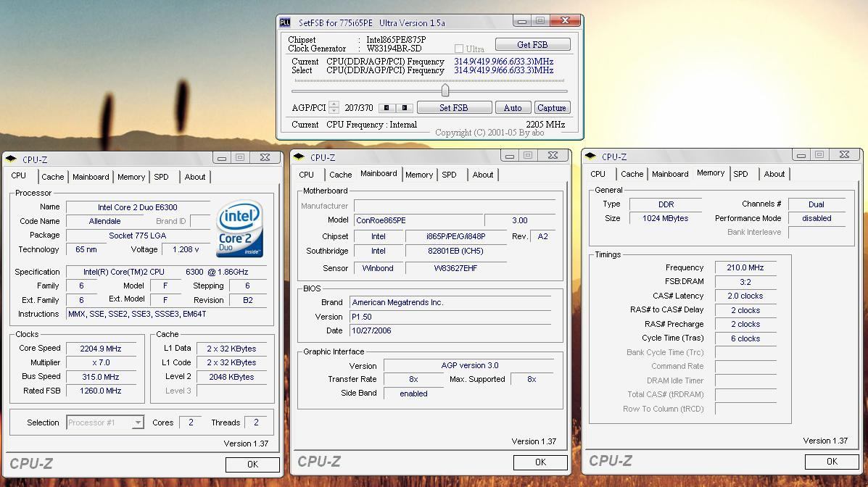
Task: Click the left small arrow button beside 207/370
Action: click(x=387, y=108)
